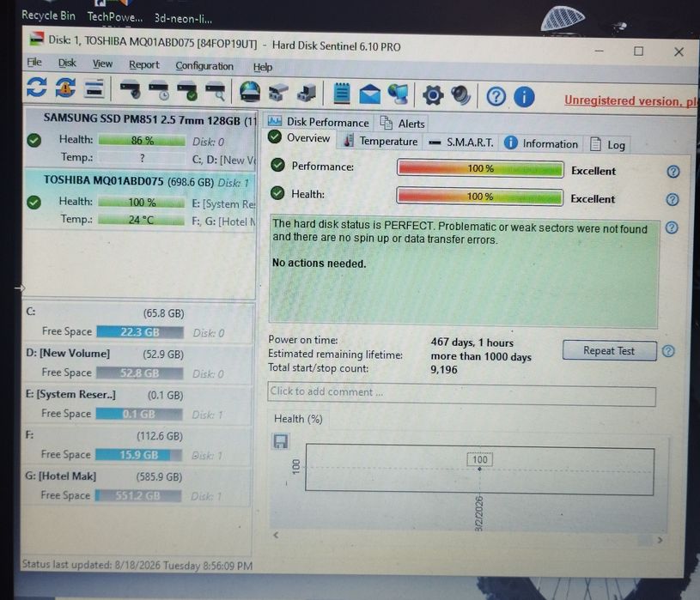This screenshot has height=600, width=700.
Task: Open the Disk menu
Action: (67, 63)
